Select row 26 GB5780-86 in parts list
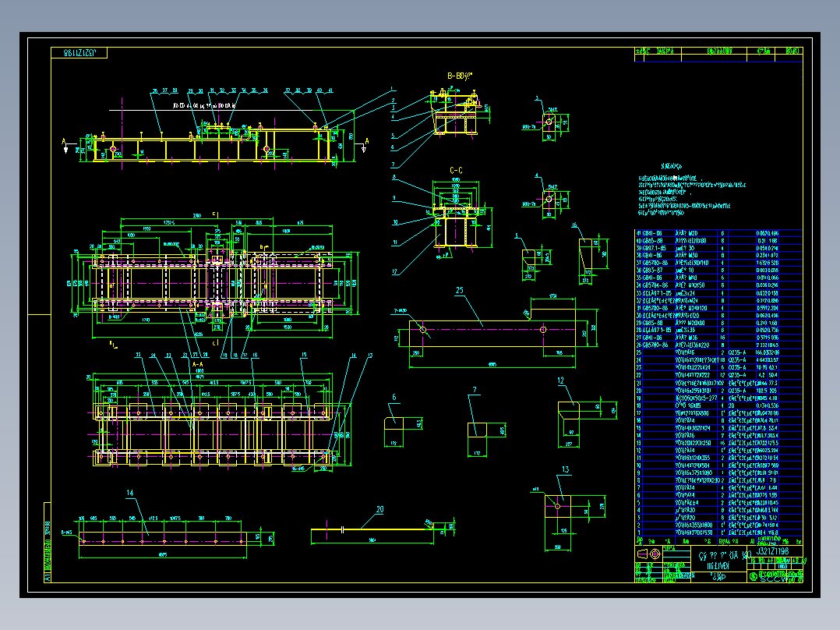Screen dimensions: 840x630 click(718, 345)
